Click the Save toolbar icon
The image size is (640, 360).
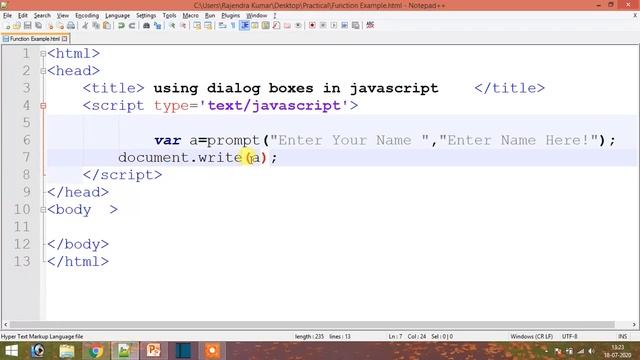tap(27, 25)
